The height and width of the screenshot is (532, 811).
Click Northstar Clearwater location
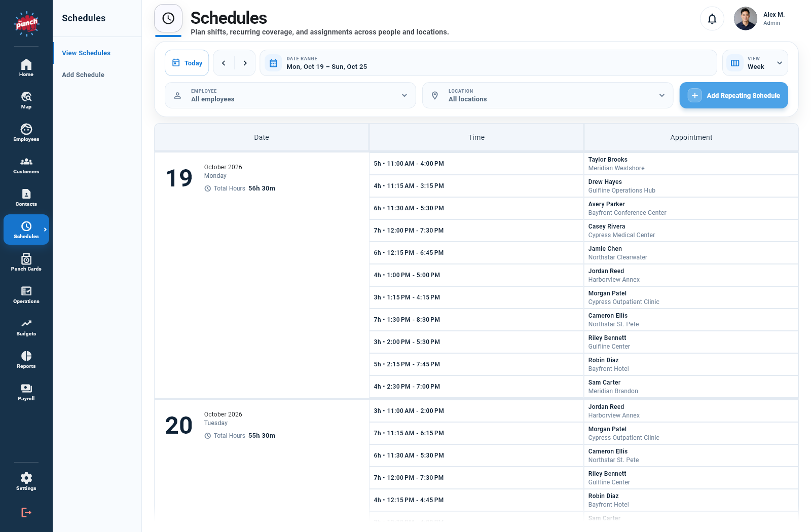tap(617, 257)
